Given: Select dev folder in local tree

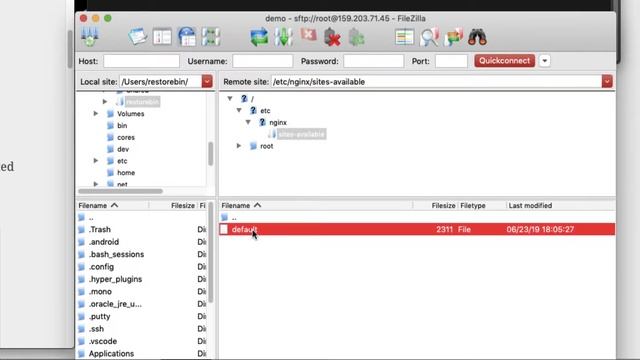Looking at the screenshot, I should [x=123, y=149].
